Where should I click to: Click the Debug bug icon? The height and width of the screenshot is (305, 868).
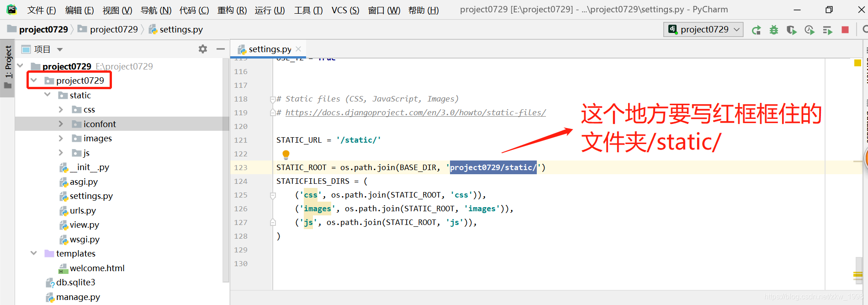point(774,30)
